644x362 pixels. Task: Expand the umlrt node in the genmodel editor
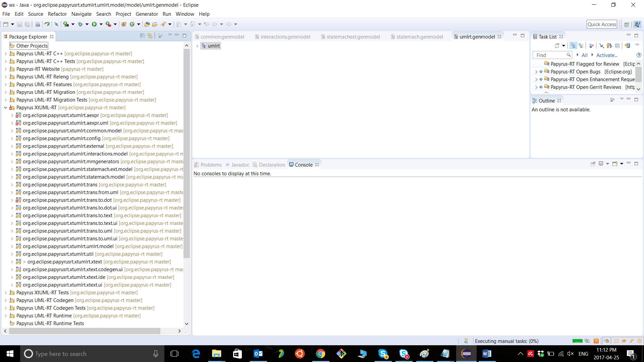pos(197,46)
